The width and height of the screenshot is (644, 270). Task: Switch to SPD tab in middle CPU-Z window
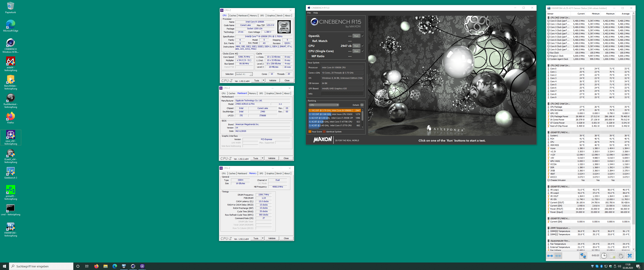tap(261, 93)
